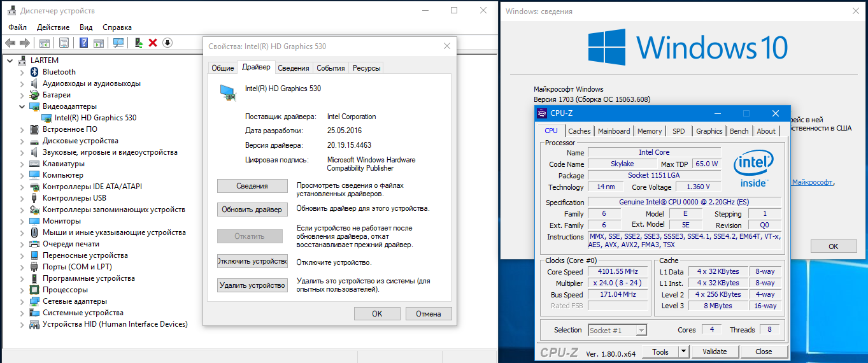
Task: Click the display adapter icon in Properties dialog
Action: (227, 93)
